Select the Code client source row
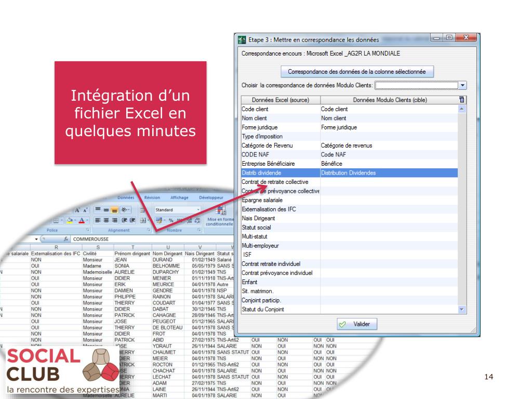 (350, 109)
